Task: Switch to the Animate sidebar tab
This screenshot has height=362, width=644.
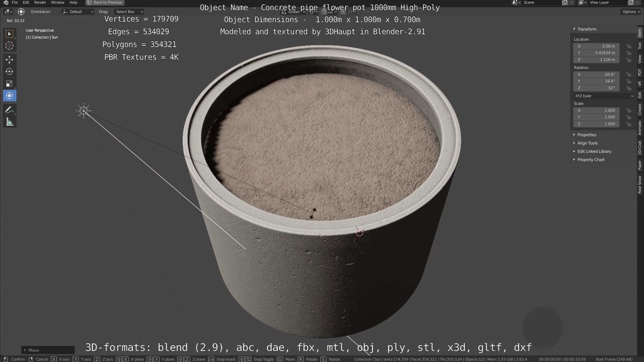Action: 640,128
